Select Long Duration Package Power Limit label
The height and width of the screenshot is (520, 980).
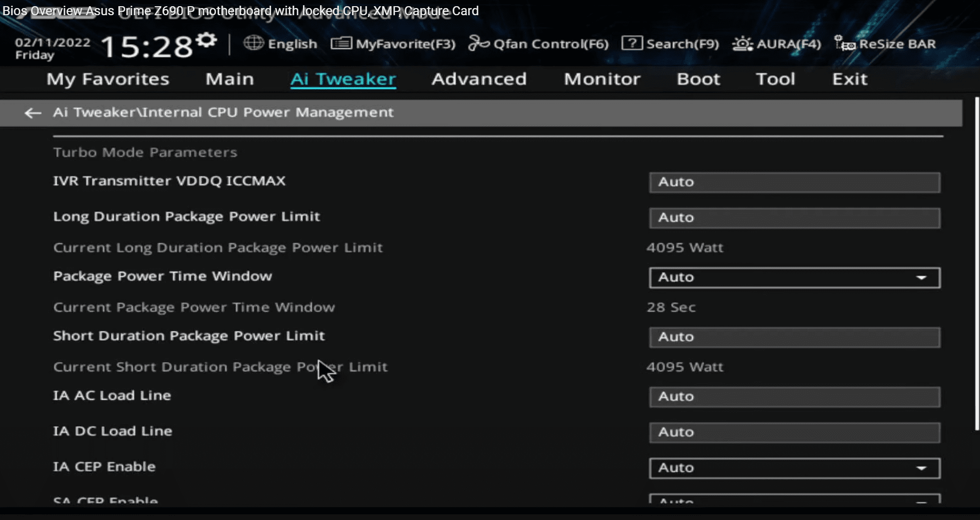(186, 217)
